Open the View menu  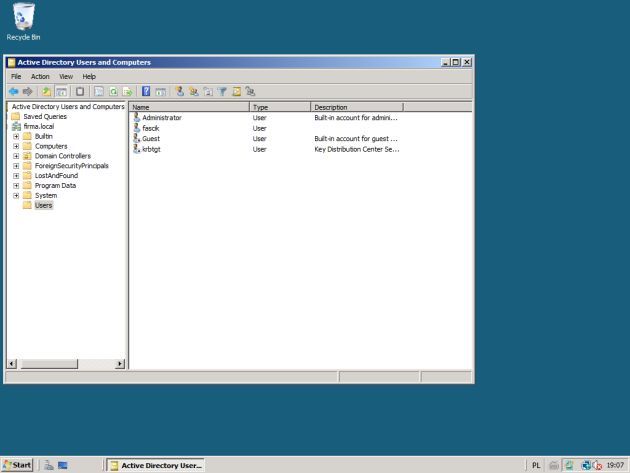66,76
